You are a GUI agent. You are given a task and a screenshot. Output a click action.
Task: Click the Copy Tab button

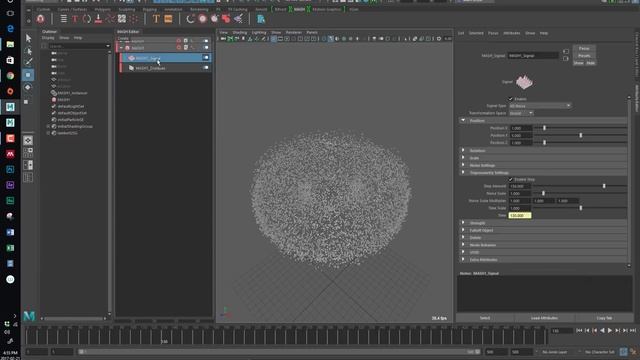pos(604,318)
